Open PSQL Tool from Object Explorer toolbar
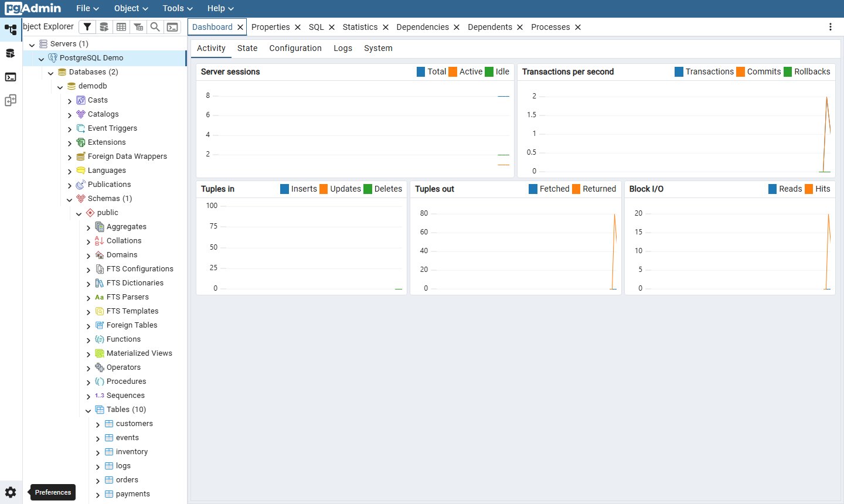 pos(172,27)
